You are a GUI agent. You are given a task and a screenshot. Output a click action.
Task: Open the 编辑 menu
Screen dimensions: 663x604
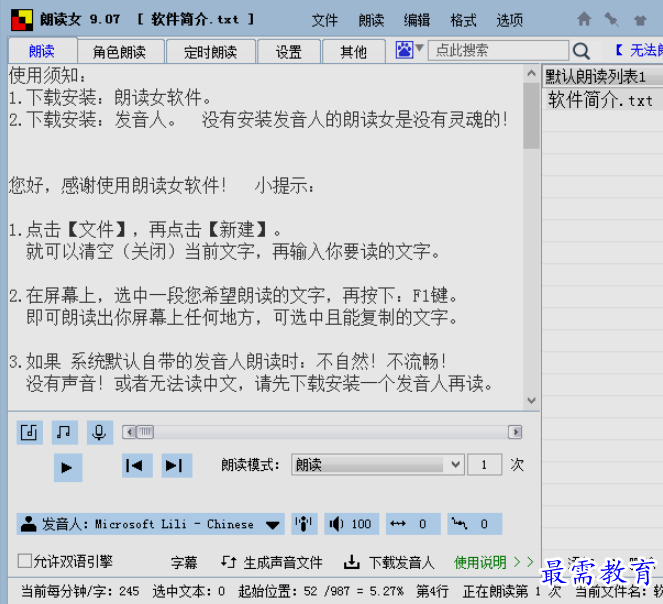tap(417, 20)
